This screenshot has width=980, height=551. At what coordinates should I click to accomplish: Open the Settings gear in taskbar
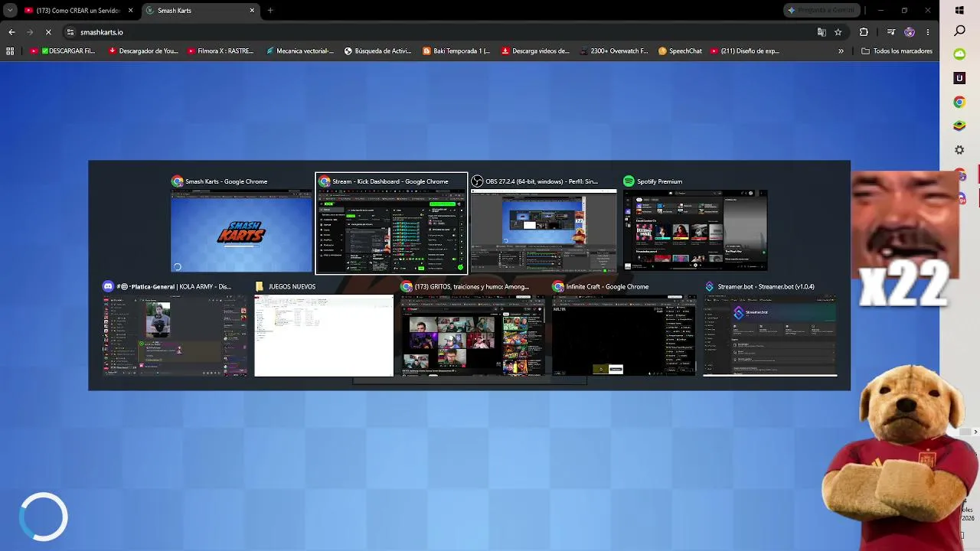tap(959, 150)
